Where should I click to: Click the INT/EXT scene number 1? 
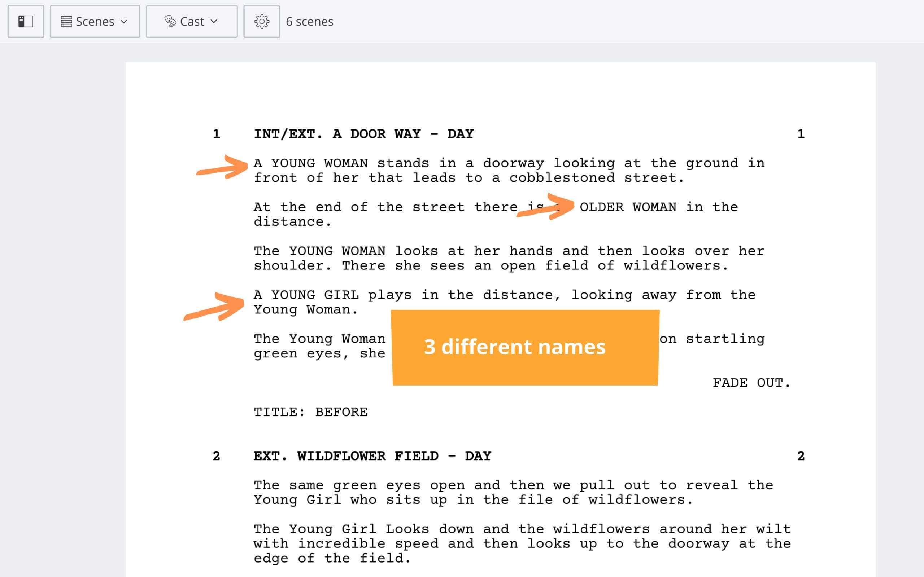pyautogui.click(x=215, y=133)
